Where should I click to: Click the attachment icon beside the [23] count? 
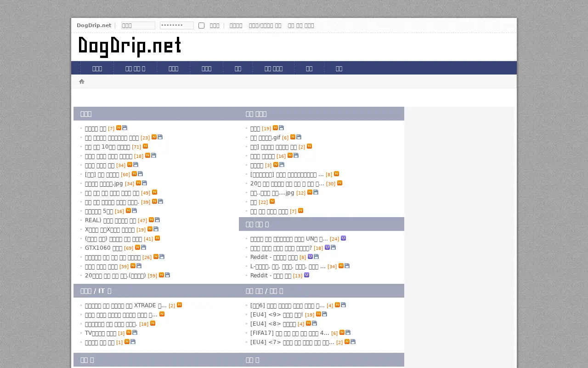pyautogui.click(x=160, y=137)
